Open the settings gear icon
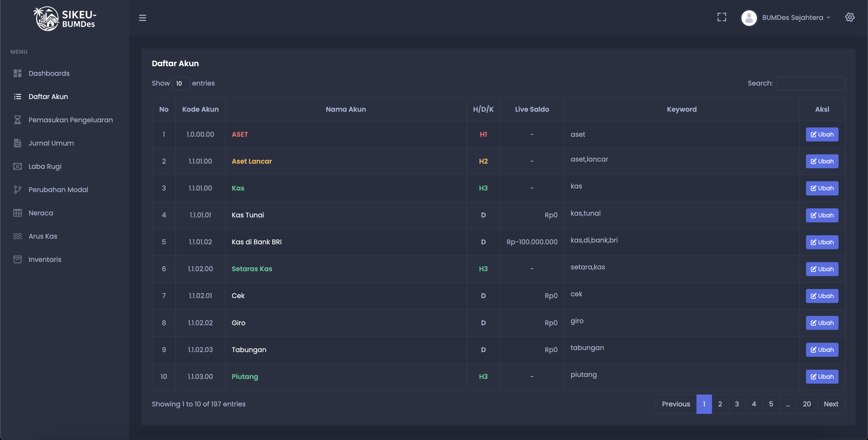This screenshot has height=440, width=868. point(849,17)
